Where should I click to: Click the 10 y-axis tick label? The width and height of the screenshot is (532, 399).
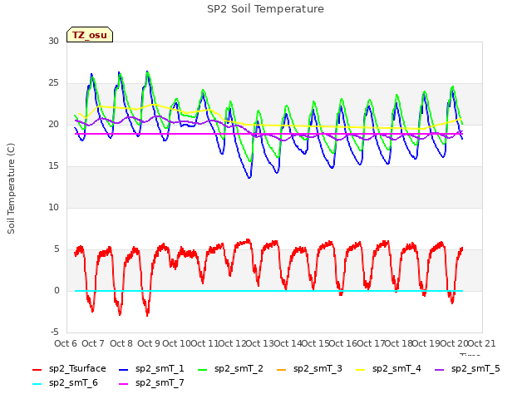(53, 207)
